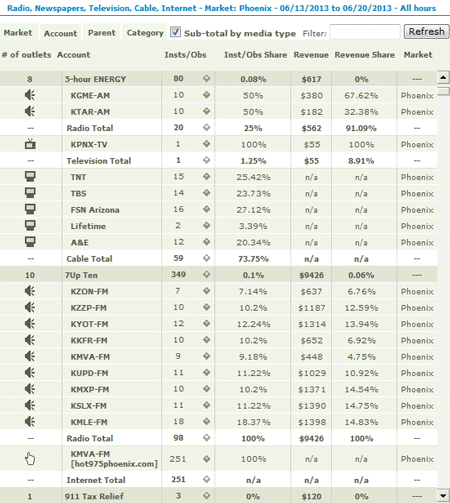Switch to the Category tab
Image resolution: width=450 pixels, height=503 pixels.
pyautogui.click(x=145, y=33)
